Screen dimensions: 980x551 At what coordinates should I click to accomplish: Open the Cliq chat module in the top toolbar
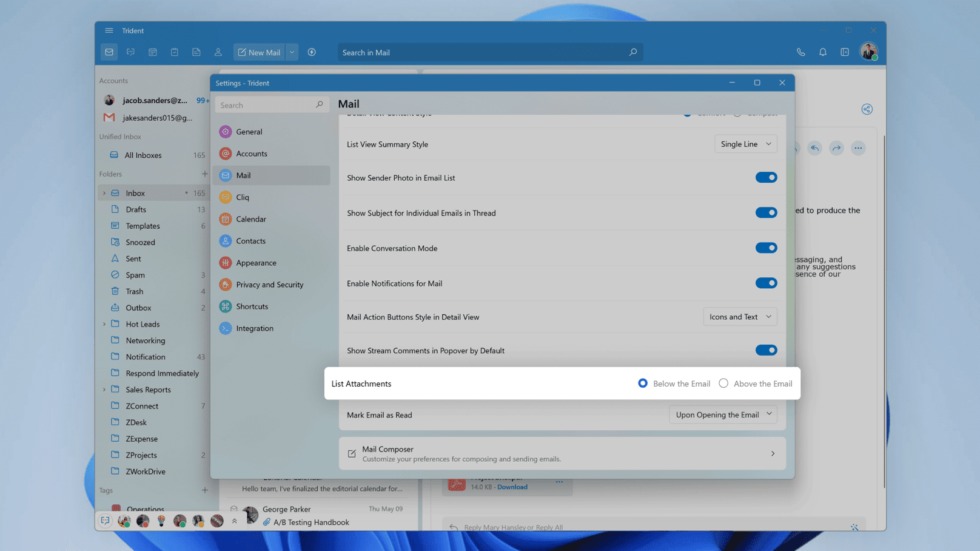[x=130, y=52]
